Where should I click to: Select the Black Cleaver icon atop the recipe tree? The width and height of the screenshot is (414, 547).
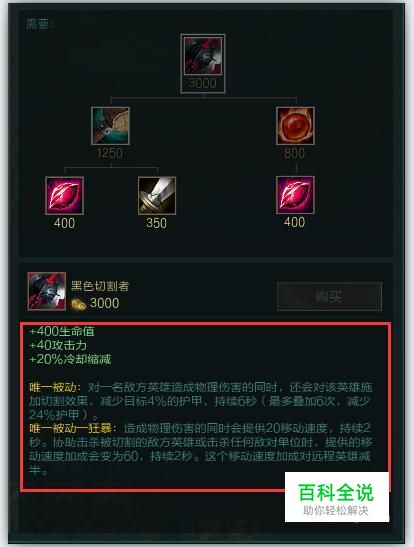click(x=203, y=56)
